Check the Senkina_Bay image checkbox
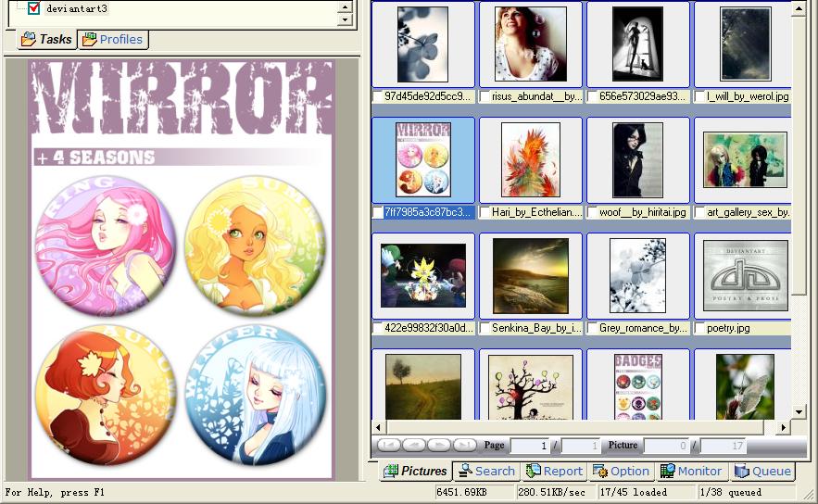Screen dimensions: 818x504 [x=485, y=328]
